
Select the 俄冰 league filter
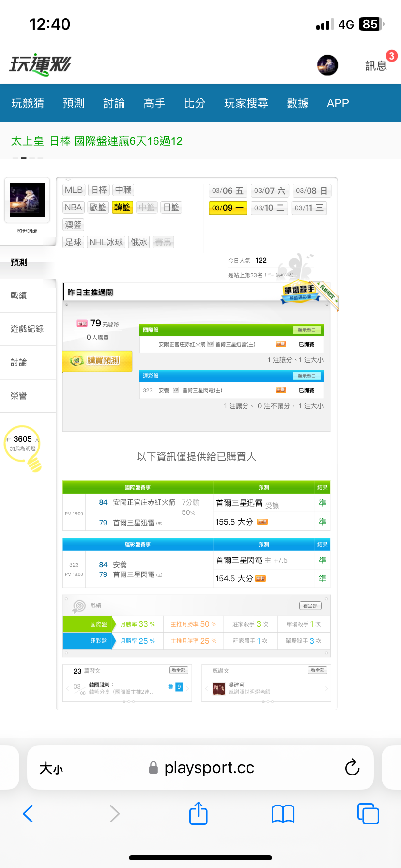pos(139,242)
